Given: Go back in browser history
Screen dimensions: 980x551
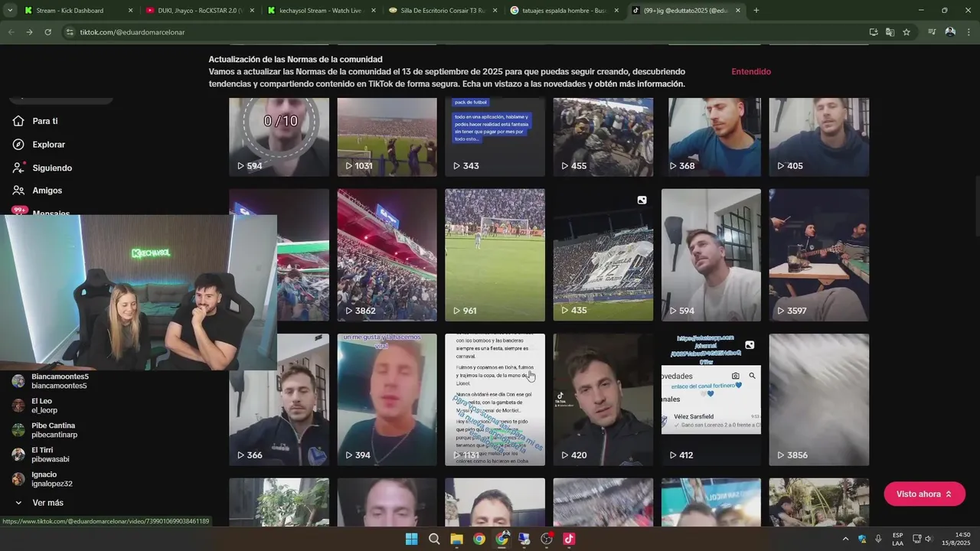Looking at the screenshot, I should pyautogui.click(x=11, y=32).
